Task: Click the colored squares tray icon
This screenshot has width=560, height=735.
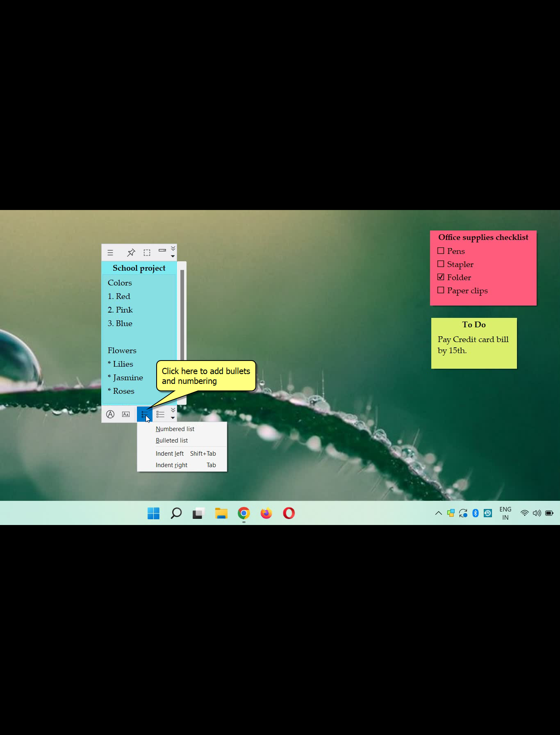Action: tap(451, 513)
